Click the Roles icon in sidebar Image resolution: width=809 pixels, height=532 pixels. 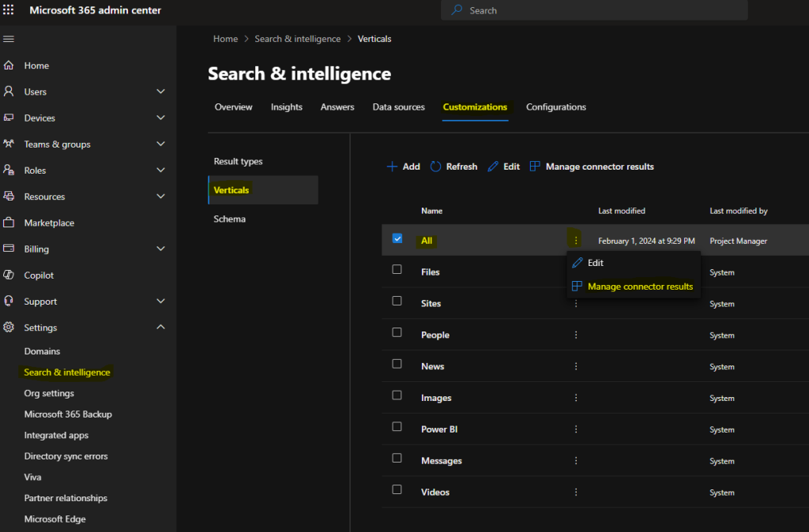pos(9,170)
